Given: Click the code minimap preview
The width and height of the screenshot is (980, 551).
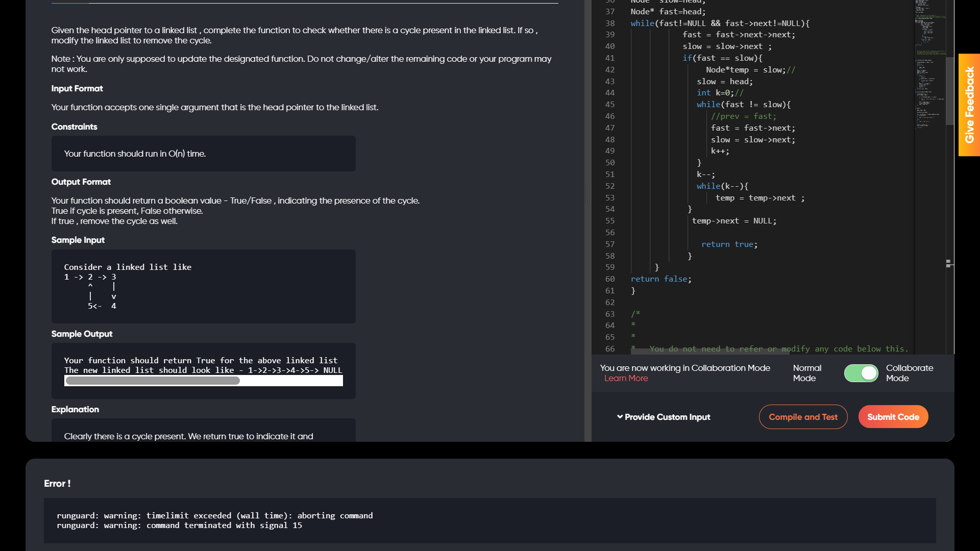Looking at the screenshot, I should pos(929,61).
